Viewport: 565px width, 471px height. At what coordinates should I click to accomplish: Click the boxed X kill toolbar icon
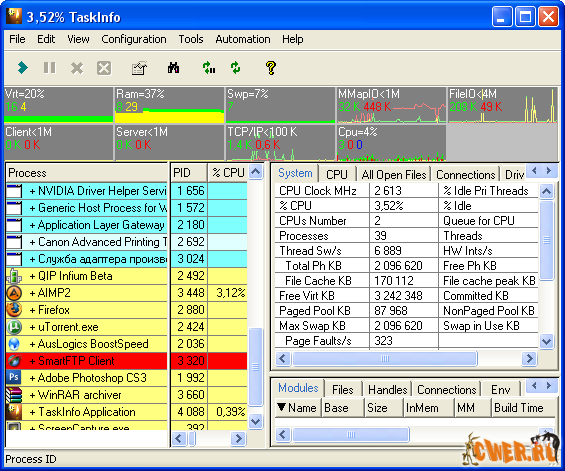click(104, 68)
